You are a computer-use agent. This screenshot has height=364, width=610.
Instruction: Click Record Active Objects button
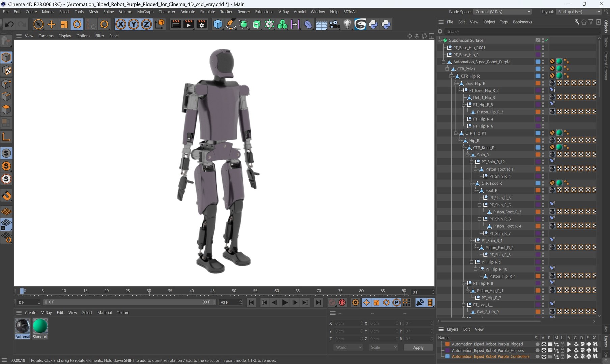click(332, 303)
